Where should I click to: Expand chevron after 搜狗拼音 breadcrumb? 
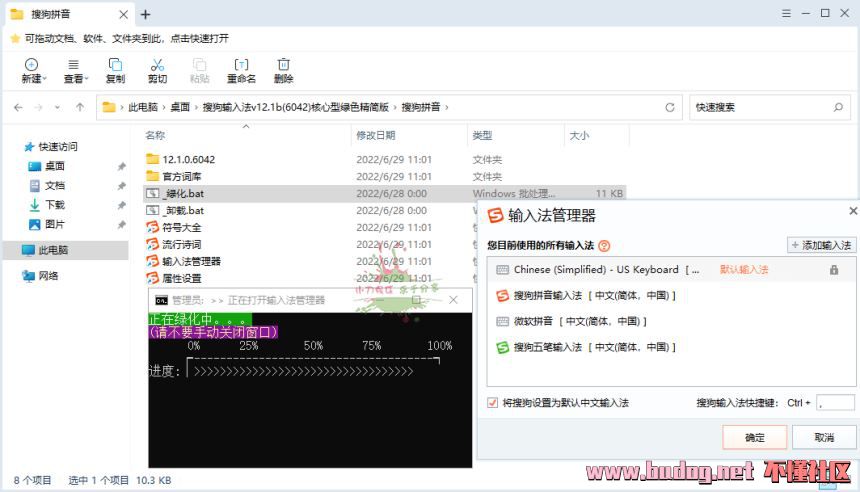pyautogui.click(x=446, y=108)
